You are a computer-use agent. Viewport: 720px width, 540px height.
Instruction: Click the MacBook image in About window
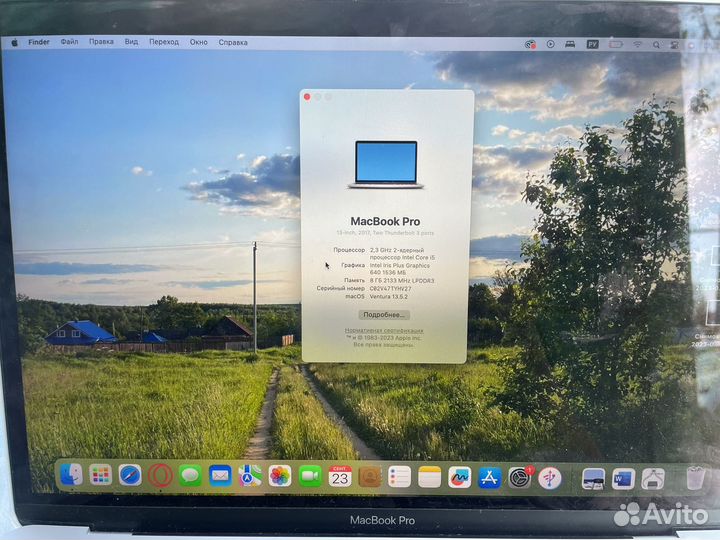386,165
